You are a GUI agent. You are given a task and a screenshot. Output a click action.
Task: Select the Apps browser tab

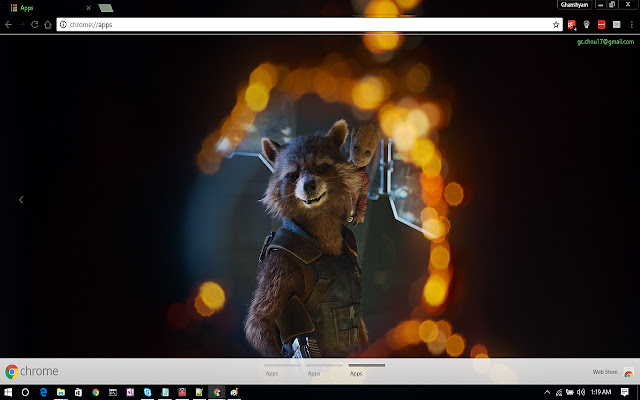pyautogui.click(x=49, y=8)
